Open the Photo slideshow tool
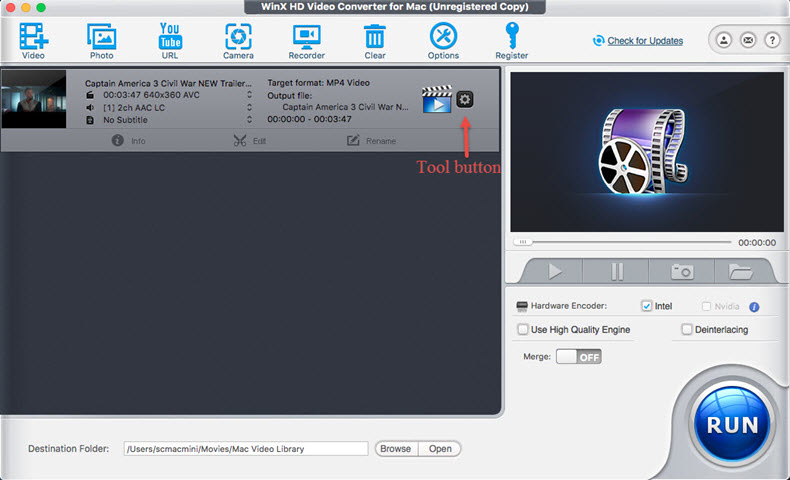 [x=102, y=41]
